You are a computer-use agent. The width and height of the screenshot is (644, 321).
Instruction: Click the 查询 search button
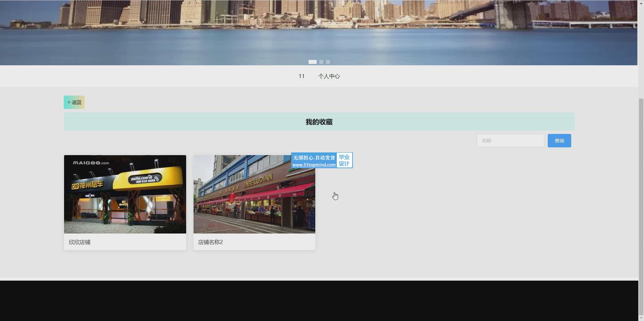point(559,141)
